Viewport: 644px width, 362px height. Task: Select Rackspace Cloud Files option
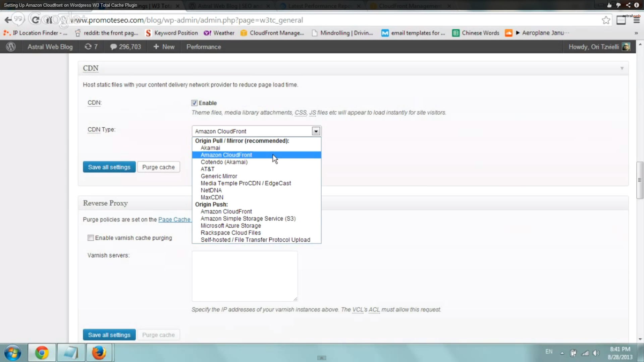(256, 233)
